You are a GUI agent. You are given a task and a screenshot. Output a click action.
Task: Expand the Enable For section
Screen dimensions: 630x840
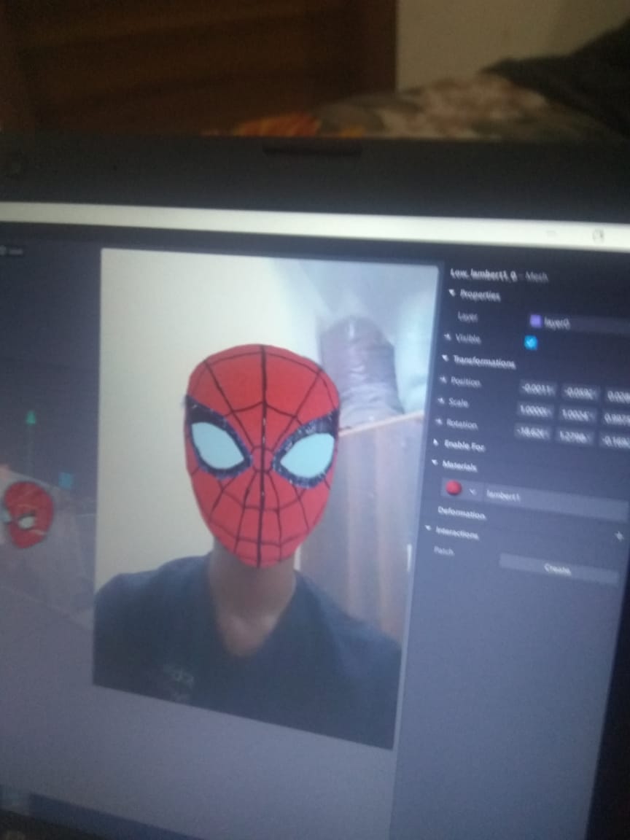point(437,443)
